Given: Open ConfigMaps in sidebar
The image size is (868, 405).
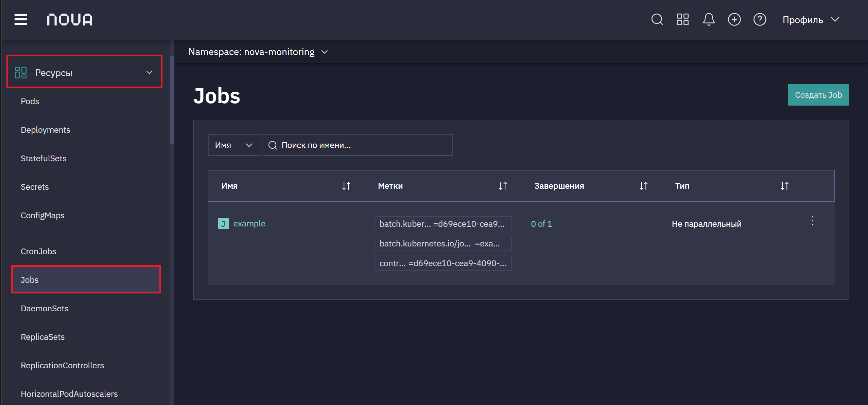Looking at the screenshot, I should [x=42, y=215].
